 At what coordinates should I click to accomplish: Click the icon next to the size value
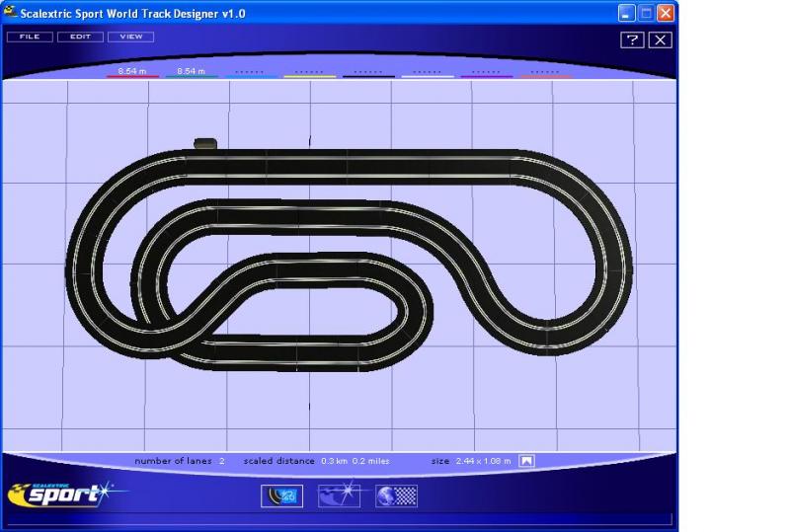(526, 461)
